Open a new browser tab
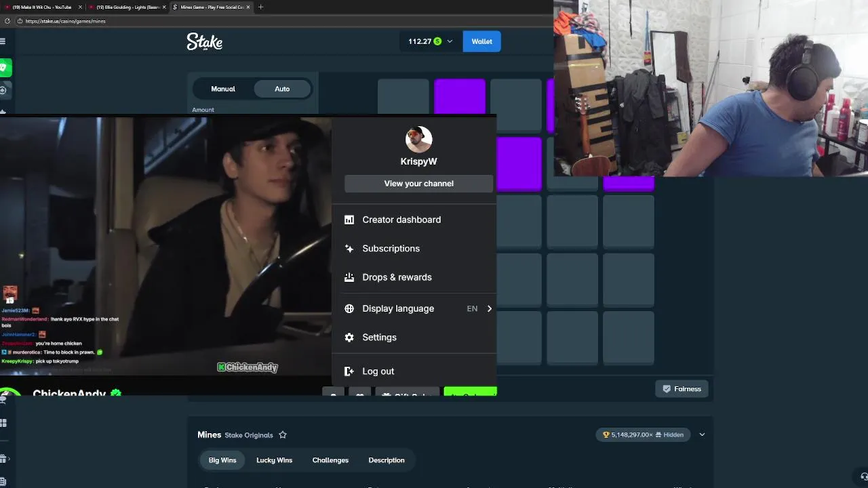This screenshot has height=488, width=868. coord(260,7)
